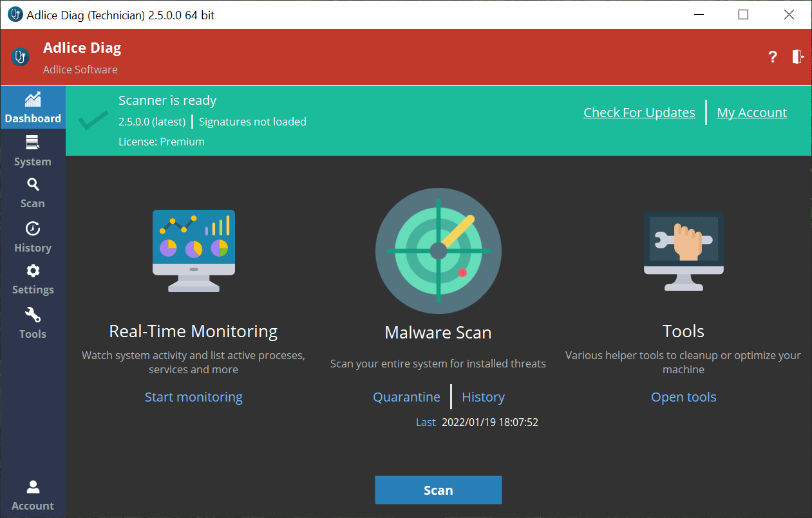The image size is (812, 518).
Task: Select the Scan magnifier in sidebar
Action: (33, 185)
